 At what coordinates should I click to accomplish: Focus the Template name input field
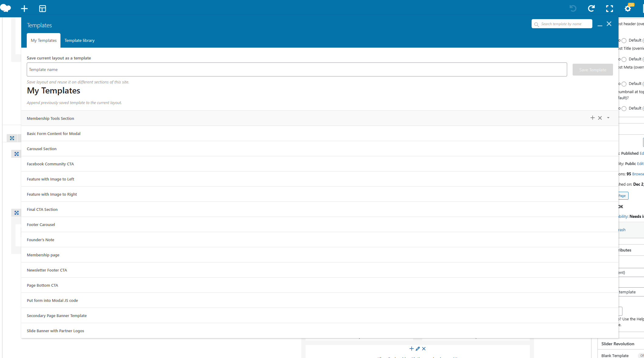[297, 69]
